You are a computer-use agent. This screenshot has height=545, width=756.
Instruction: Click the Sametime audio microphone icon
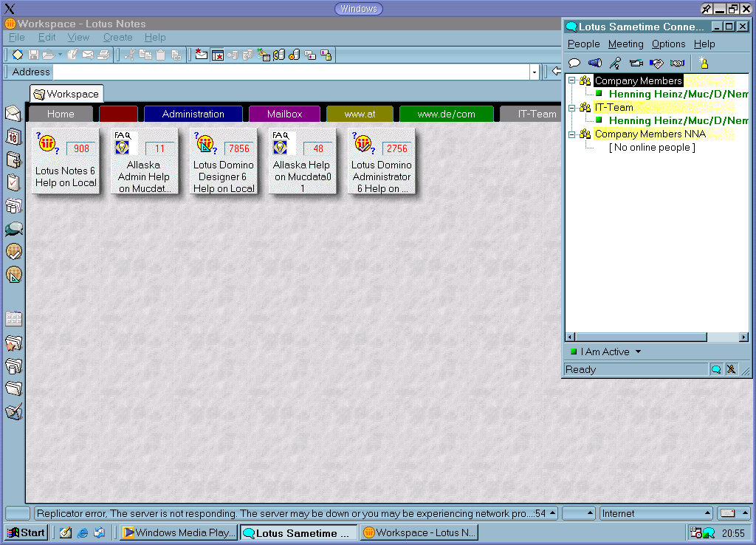tap(615, 63)
